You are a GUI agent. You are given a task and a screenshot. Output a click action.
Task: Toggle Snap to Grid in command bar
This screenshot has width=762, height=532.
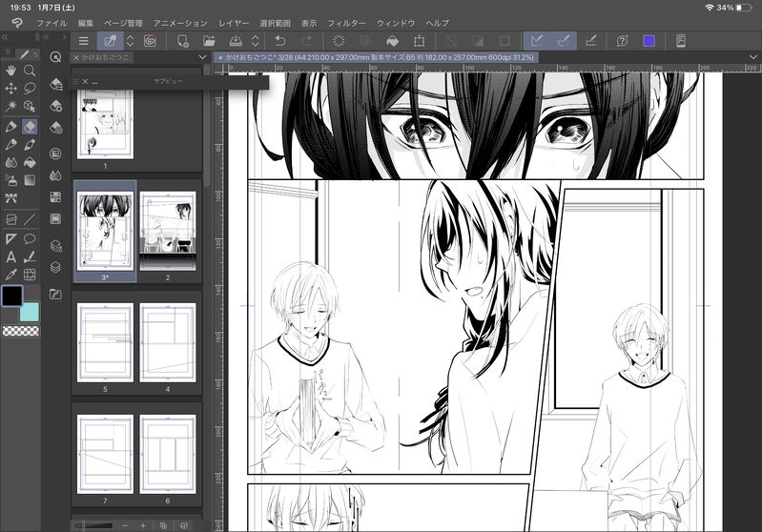pyautogui.click(x=590, y=41)
